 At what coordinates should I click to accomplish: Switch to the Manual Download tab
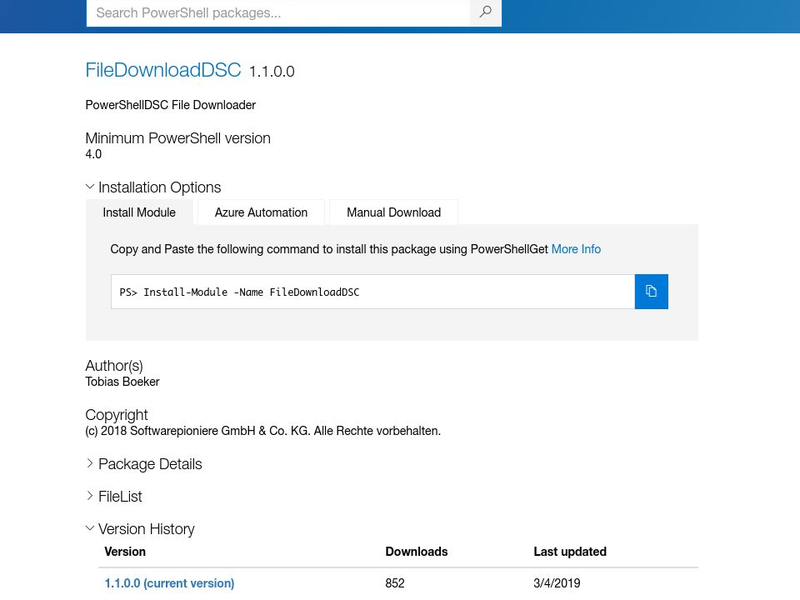(x=394, y=212)
